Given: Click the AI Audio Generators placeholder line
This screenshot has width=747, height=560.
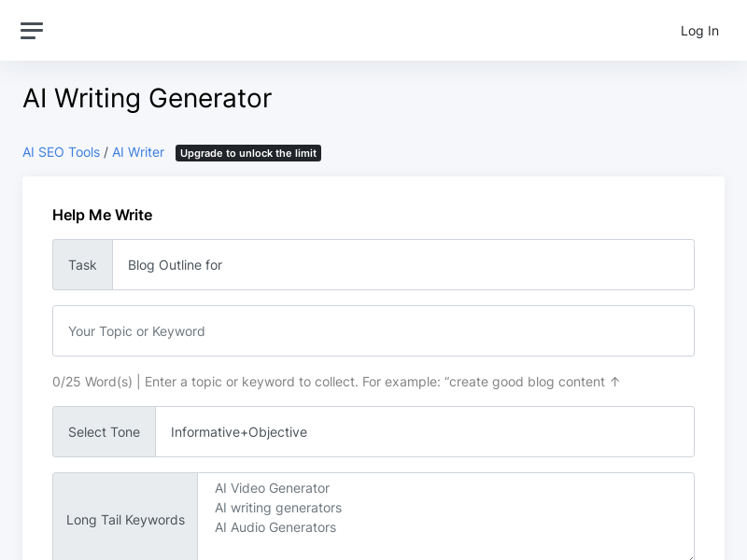Looking at the screenshot, I should (x=275, y=527).
